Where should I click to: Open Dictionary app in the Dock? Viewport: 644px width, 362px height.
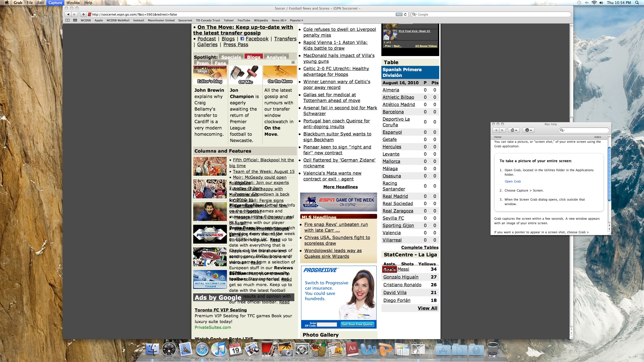(352, 349)
